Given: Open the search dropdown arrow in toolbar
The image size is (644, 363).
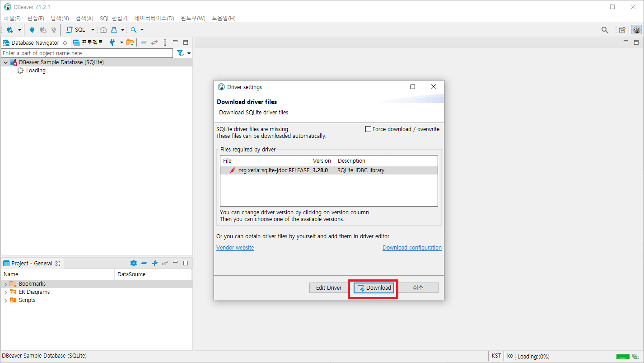Looking at the screenshot, I should coord(142,30).
